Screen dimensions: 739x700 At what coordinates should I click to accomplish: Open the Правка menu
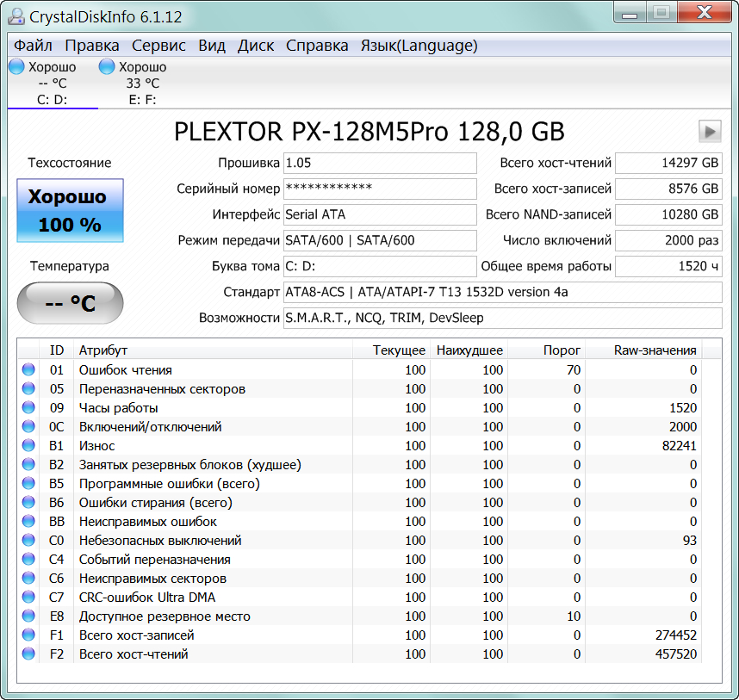coord(92,46)
